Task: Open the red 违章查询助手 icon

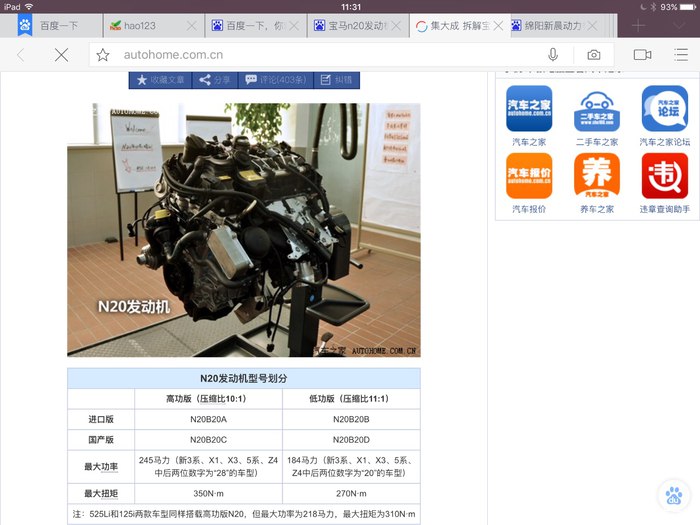Action: [x=664, y=176]
